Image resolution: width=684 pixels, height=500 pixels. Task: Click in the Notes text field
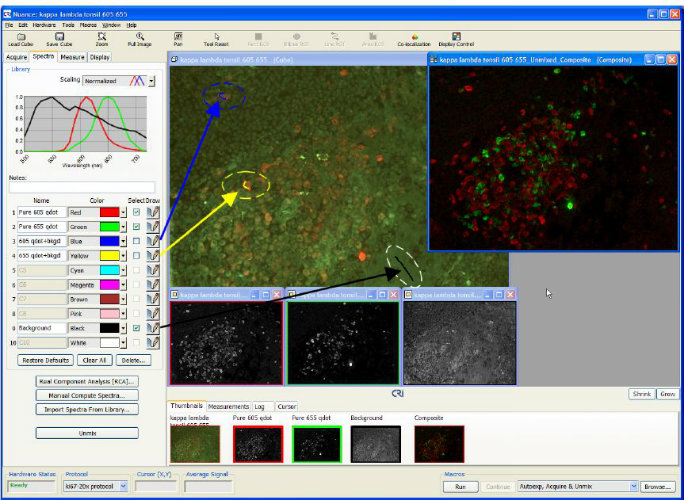[x=82, y=187]
